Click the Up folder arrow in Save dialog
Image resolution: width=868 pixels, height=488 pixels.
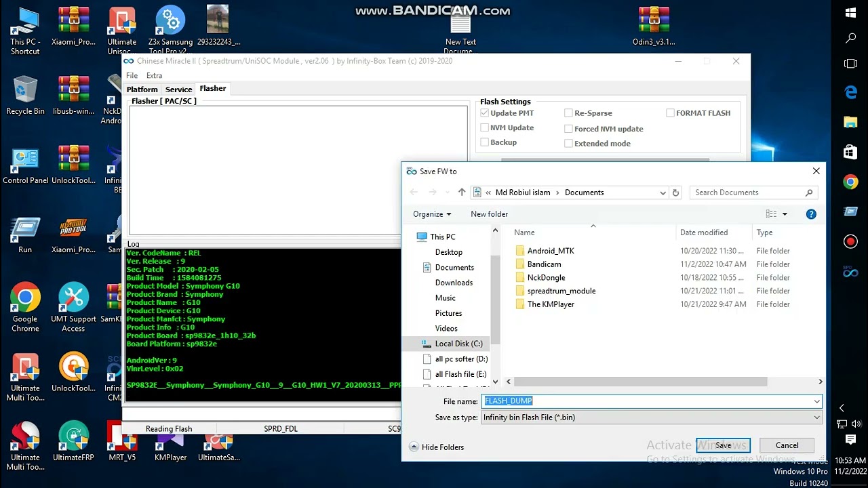(462, 192)
